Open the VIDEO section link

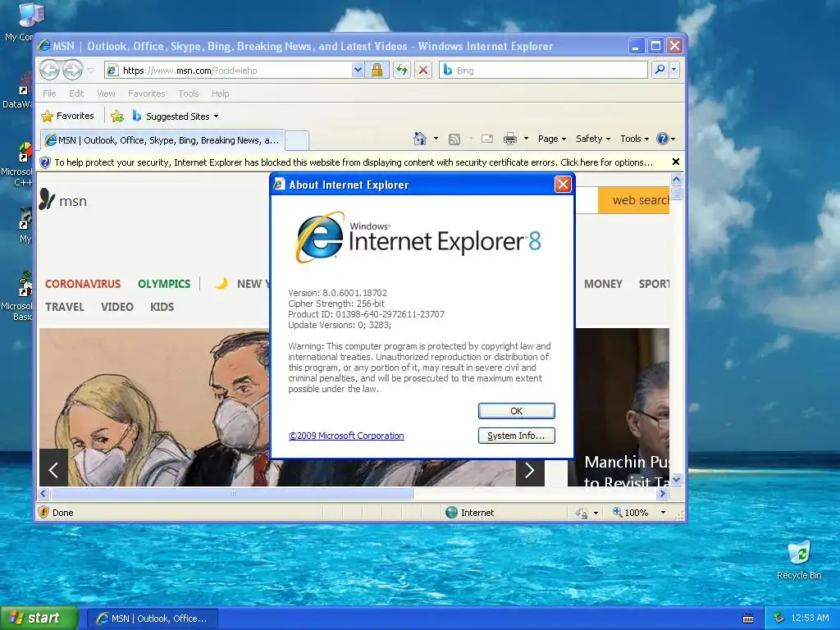click(116, 307)
